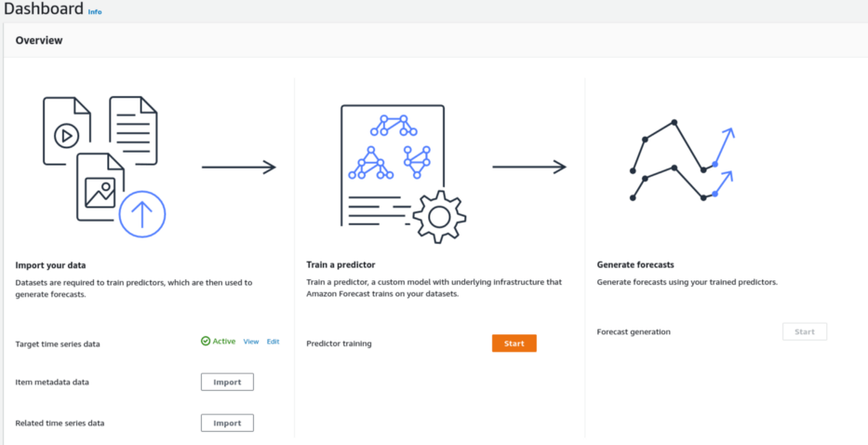Screen dimensions: 868x445
Task: Click the image file icon in illustration
Action: 97,187
